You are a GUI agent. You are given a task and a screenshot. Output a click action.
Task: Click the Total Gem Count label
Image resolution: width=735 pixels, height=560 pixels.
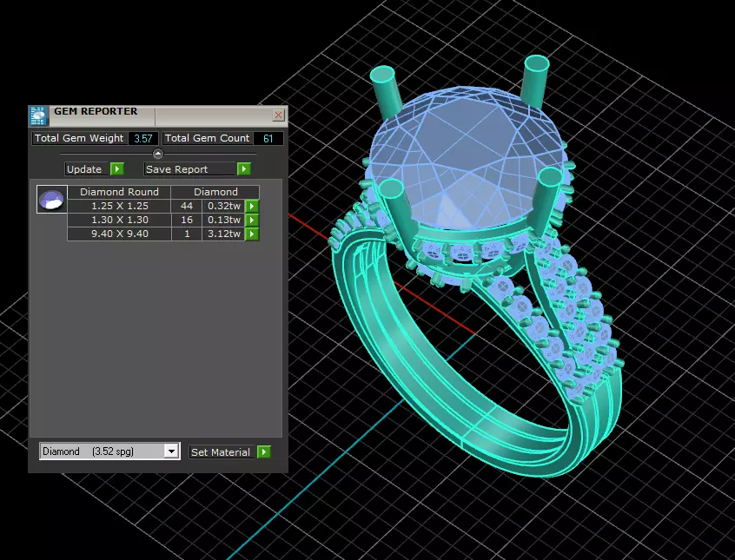tap(207, 138)
